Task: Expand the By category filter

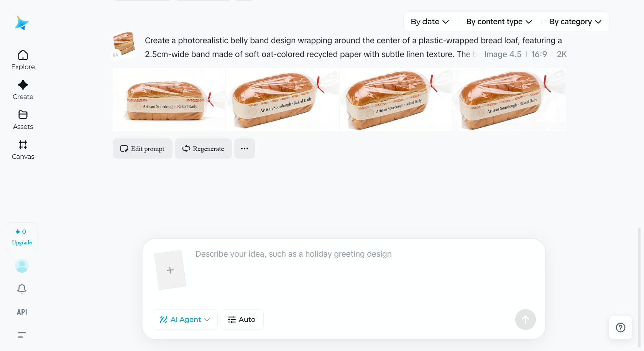Action: pyautogui.click(x=575, y=22)
